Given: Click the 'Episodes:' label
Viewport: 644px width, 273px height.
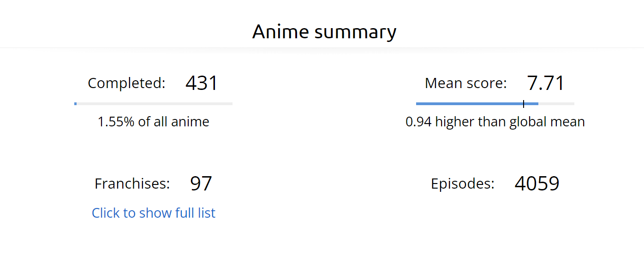Looking at the screenshot, I should tap(462, 184).
